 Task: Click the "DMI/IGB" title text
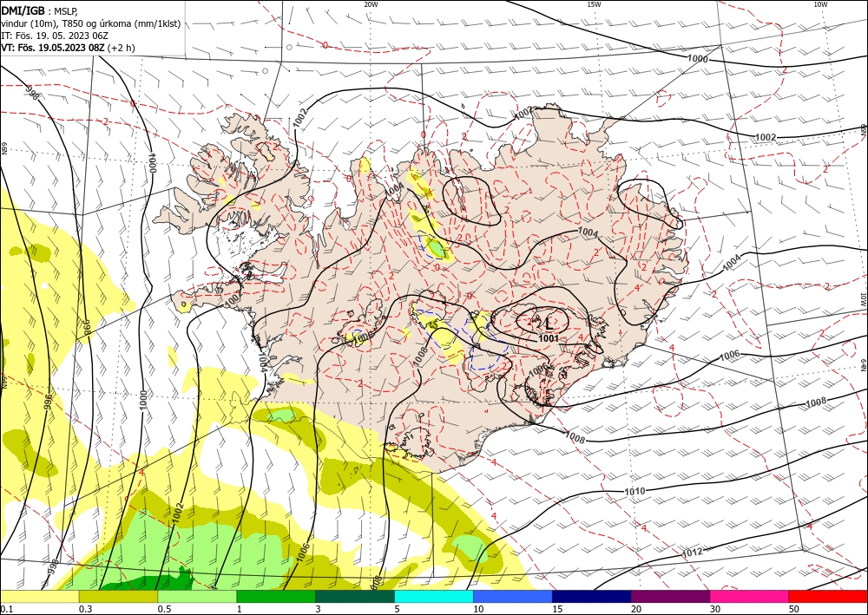tap(23, 11)
